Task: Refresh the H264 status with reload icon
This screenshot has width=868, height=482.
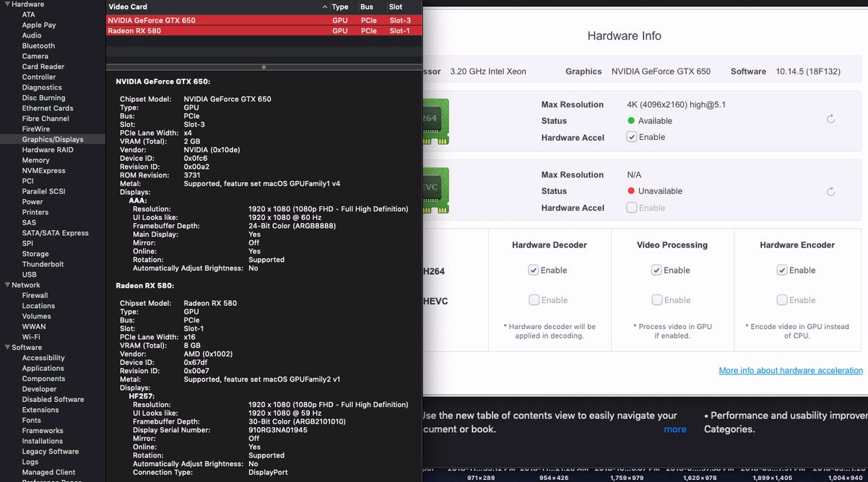Action: point(831,119)
